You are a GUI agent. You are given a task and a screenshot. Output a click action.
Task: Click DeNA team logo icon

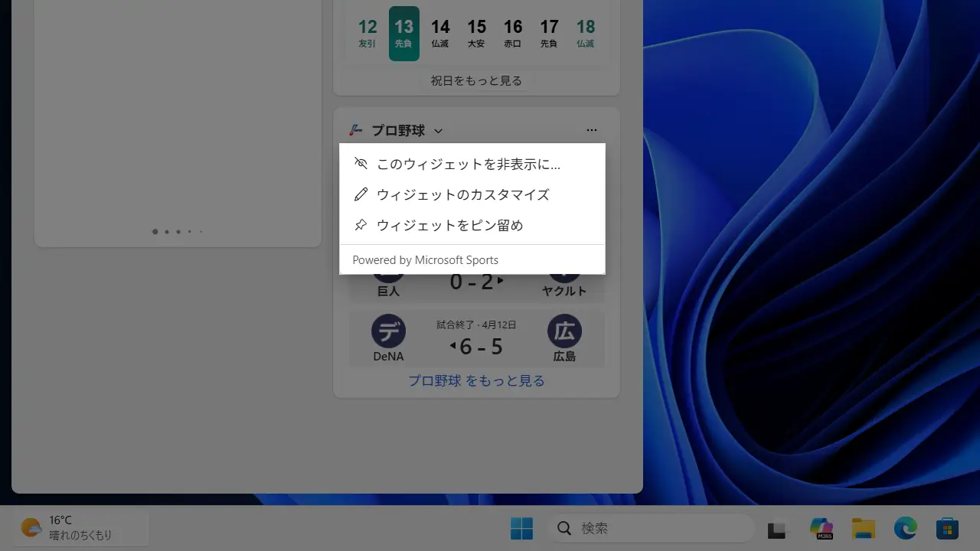(388, 331)
